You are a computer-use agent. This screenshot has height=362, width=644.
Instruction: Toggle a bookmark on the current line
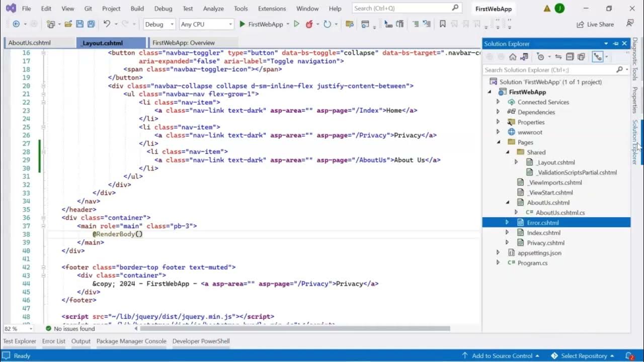click(x=443, y=24)
